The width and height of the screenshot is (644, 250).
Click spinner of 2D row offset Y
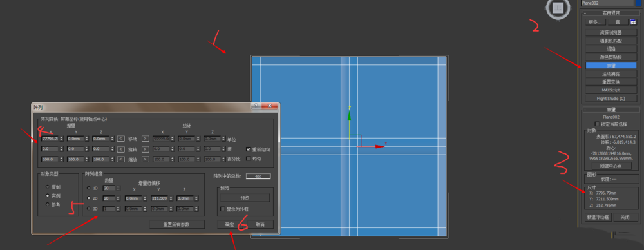pos(171,198)
